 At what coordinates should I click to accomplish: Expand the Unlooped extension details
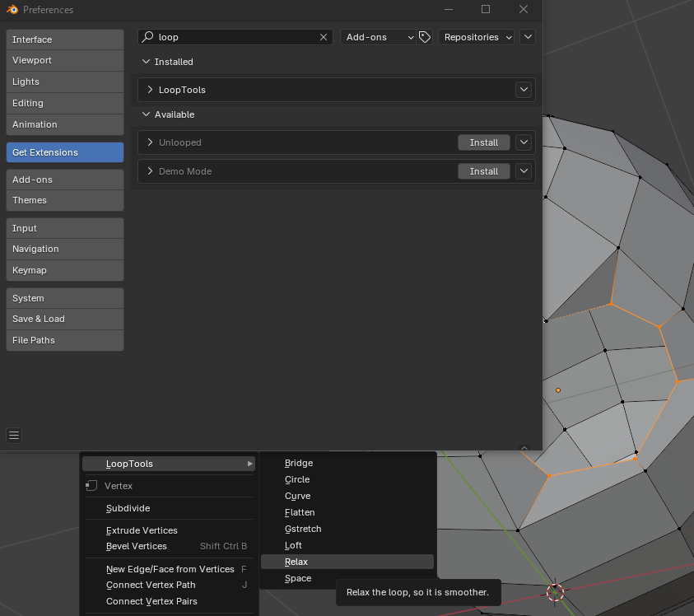pos(150,142)
